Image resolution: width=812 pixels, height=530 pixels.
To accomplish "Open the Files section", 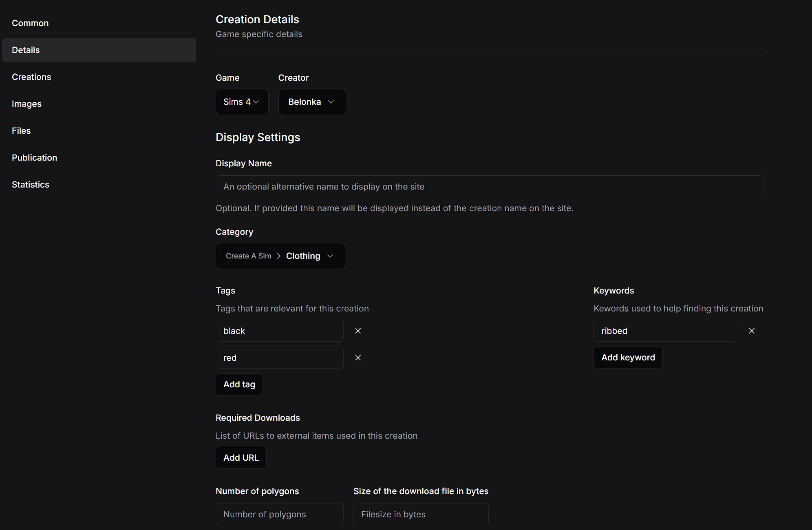I will coord(21,131).
